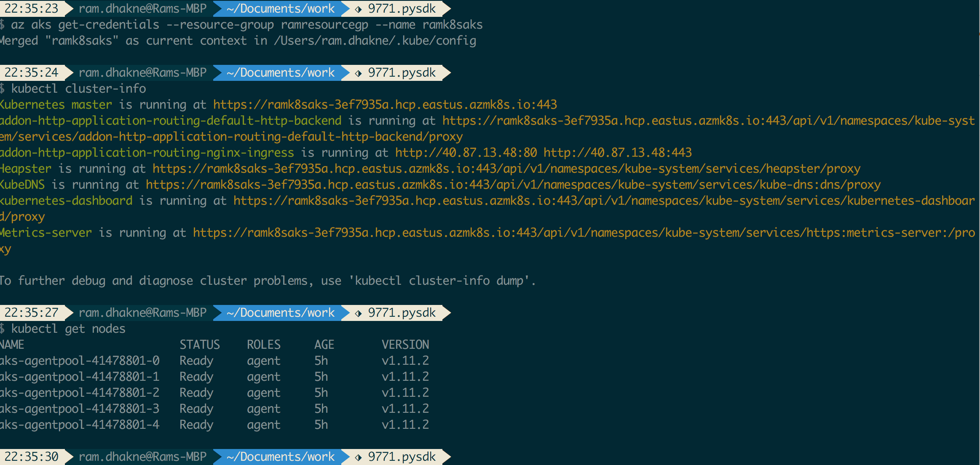
Task: Click the Kubernetes master URL link
Action: (x=385, y=104)
